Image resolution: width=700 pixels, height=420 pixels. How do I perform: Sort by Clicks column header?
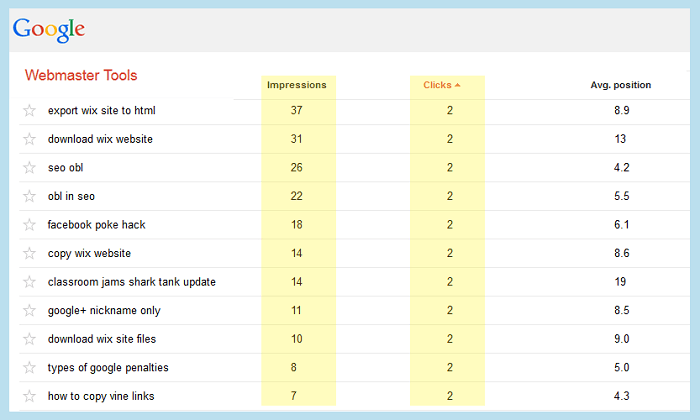(x=438, y=85)
